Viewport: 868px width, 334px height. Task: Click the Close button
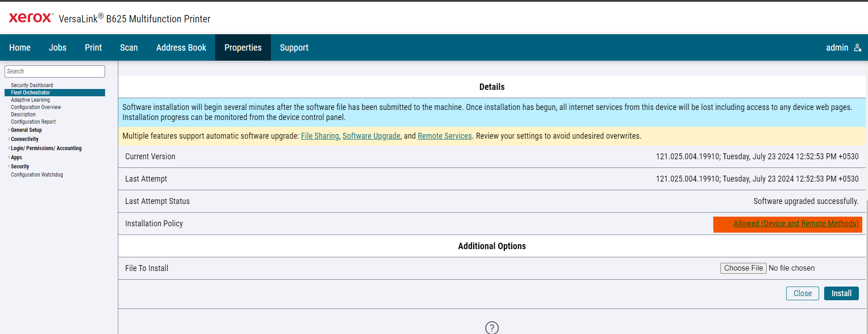[802, 293]
